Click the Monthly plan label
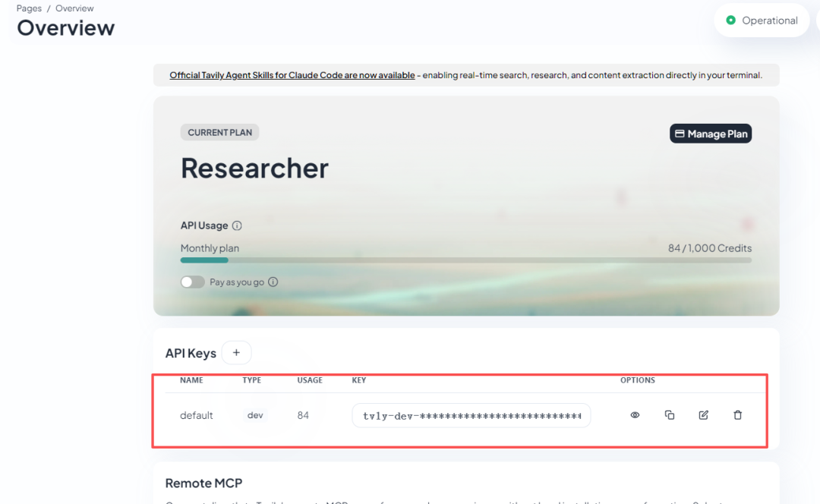Viewport: 820px width, 504px height. click(210, 248)
